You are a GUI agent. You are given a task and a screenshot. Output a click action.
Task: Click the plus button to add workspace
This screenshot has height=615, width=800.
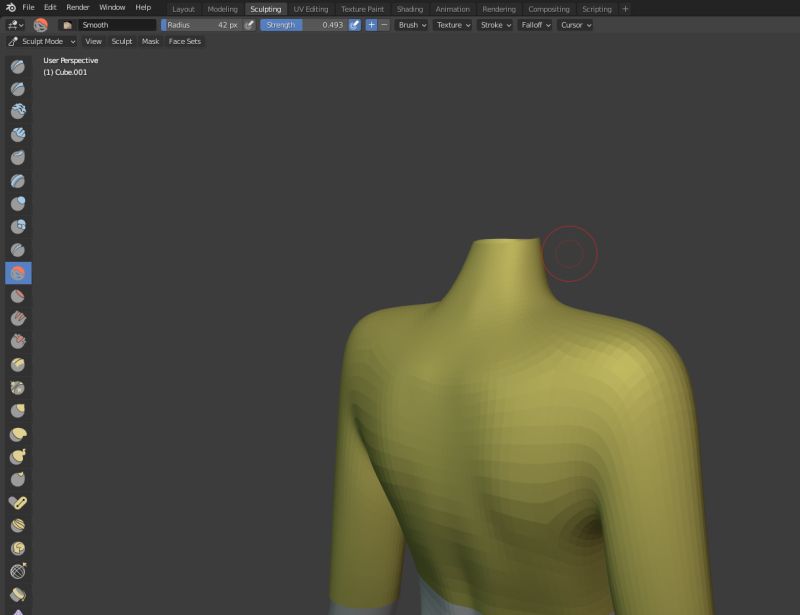[x=624, y=9]
